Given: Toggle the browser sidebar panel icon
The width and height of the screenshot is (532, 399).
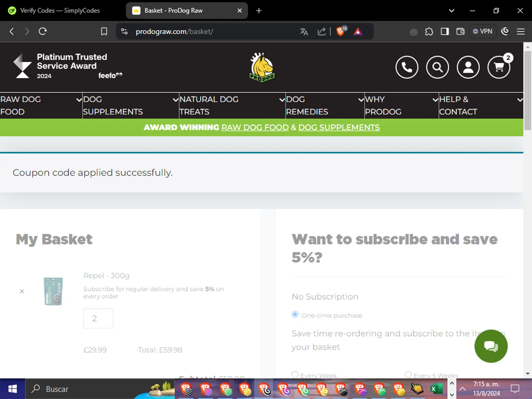Looking at the screenshot, I should 445,32.
